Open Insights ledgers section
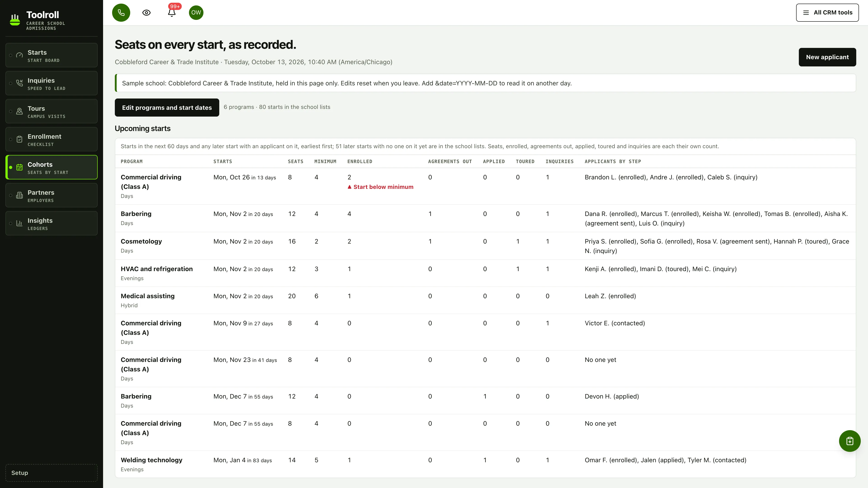This screenshot has height=488, width=868. click(52, 223)
